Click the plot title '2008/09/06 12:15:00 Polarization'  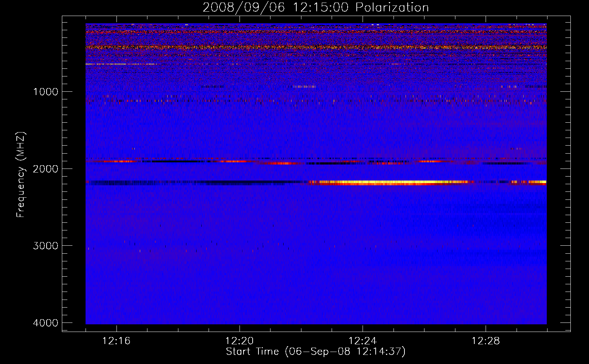tap(316, 7)
